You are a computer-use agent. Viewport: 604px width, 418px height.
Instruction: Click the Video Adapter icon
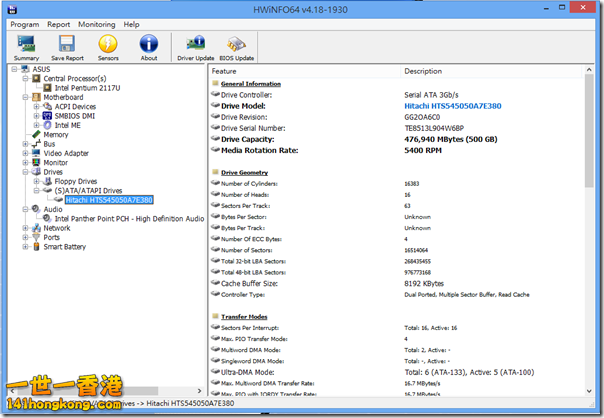point(36,153)
